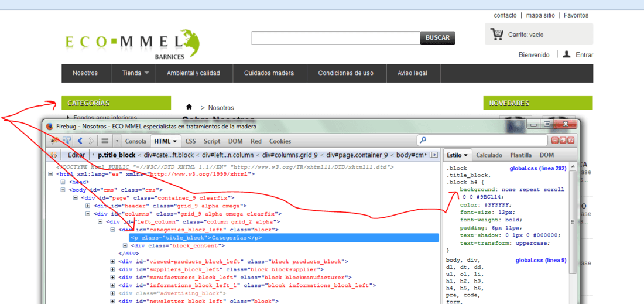This screenshot has width=644, height=304.
Task: Open the side panel DOM tab
Action: pyautogui.click(x=546, y=155)
